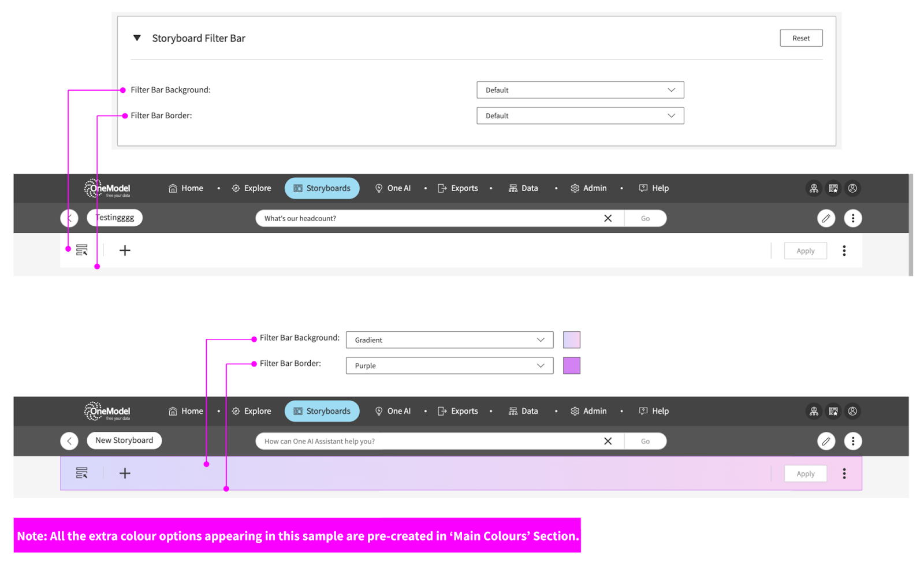Image resolution: width=924 pixels, height=564 pixels.
Task: Click filter list icon in gradient filter bar
Action: click(x=81, y=473)
